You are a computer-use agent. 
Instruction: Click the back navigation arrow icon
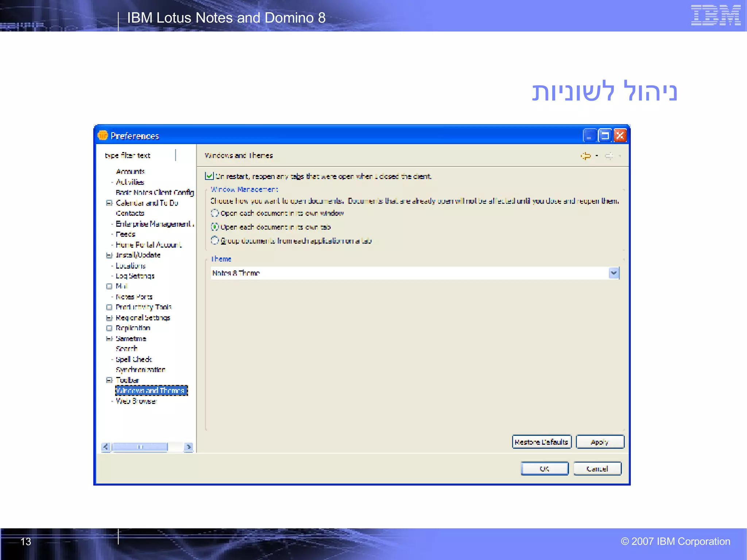coord(585,156)
